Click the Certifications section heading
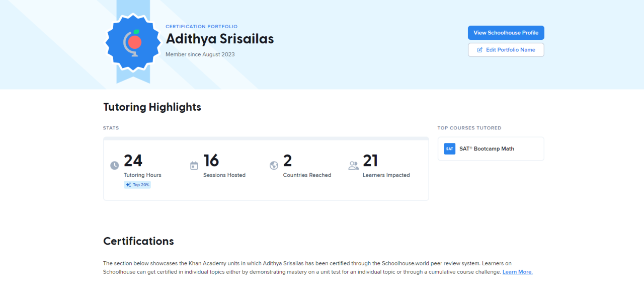Screen dimensions: 644x294 138,241
